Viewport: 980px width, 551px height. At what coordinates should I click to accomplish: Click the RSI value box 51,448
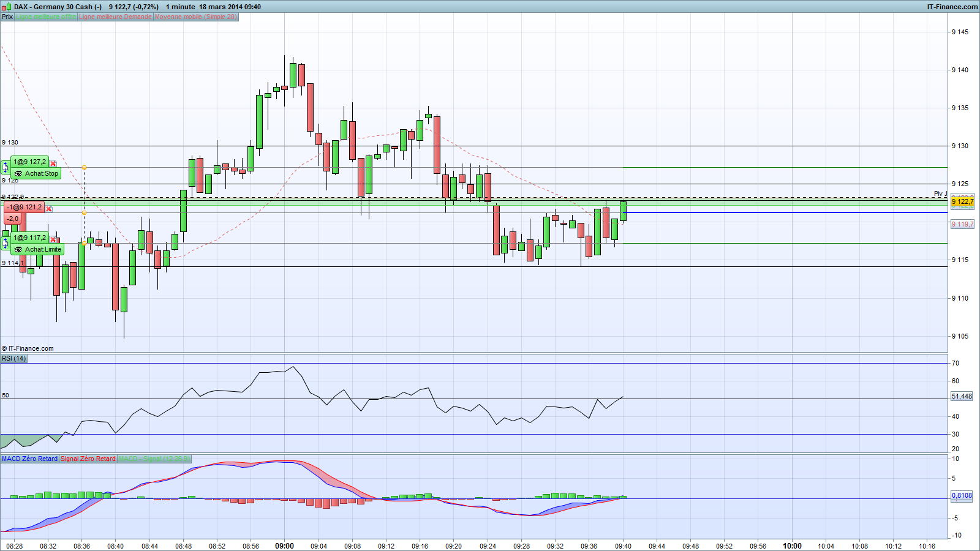(x=962, y=396)
